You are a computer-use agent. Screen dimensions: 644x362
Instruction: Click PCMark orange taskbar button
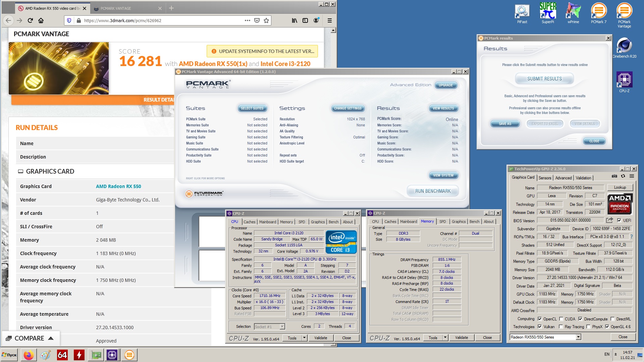coord(129,355)
